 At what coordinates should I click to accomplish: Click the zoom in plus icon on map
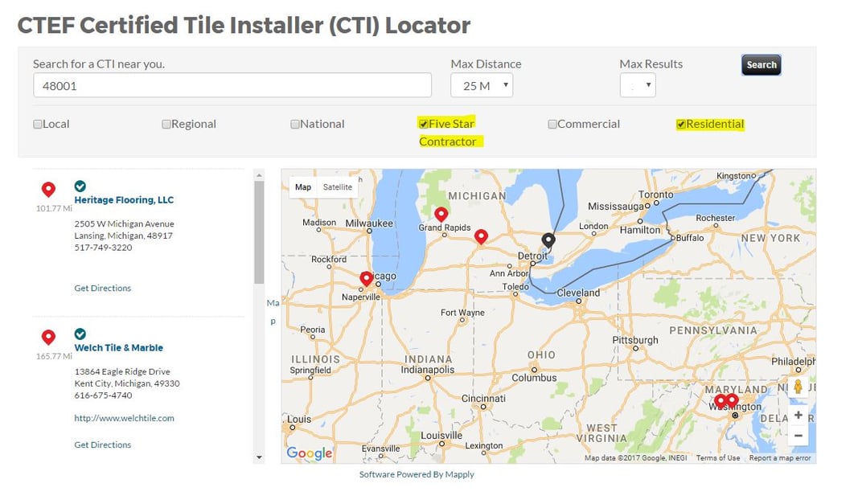pyautogui.click(x=797, y=415)
